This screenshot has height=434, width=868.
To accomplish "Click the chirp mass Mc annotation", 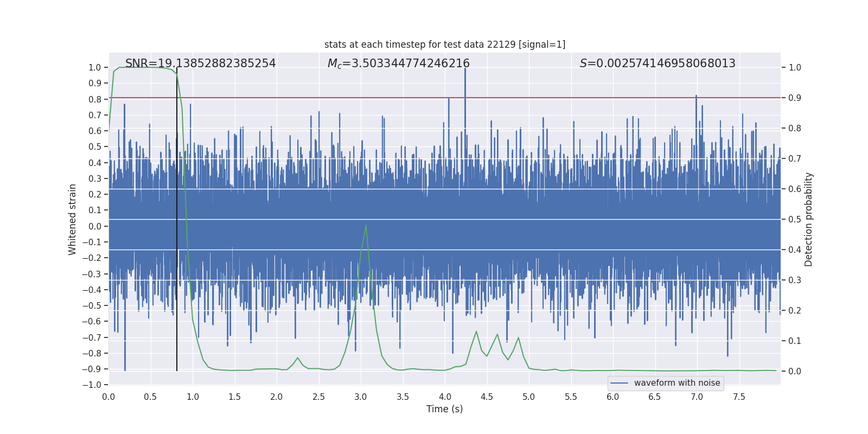I will pos(398,63).
